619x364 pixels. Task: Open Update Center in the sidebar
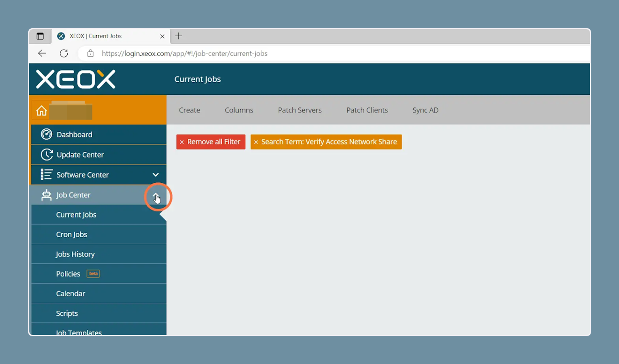point(99,155)
